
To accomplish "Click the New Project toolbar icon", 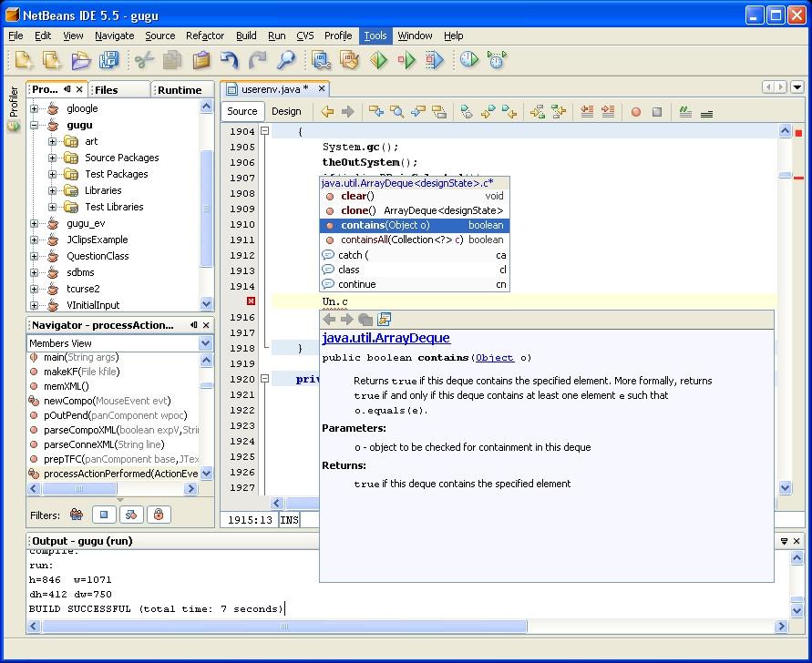I will click(52, 60).
